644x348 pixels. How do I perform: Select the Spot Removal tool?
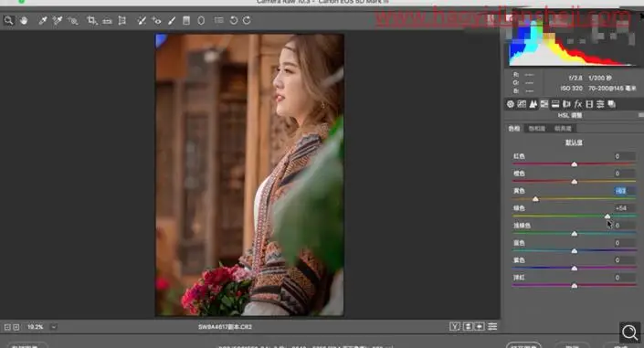point(142,20)
